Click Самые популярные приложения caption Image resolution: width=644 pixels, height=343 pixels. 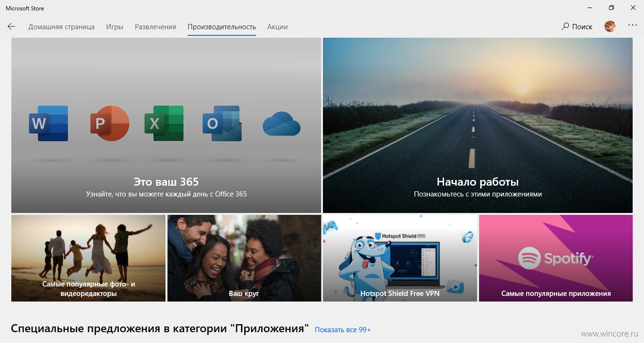[x=556, y=294]
